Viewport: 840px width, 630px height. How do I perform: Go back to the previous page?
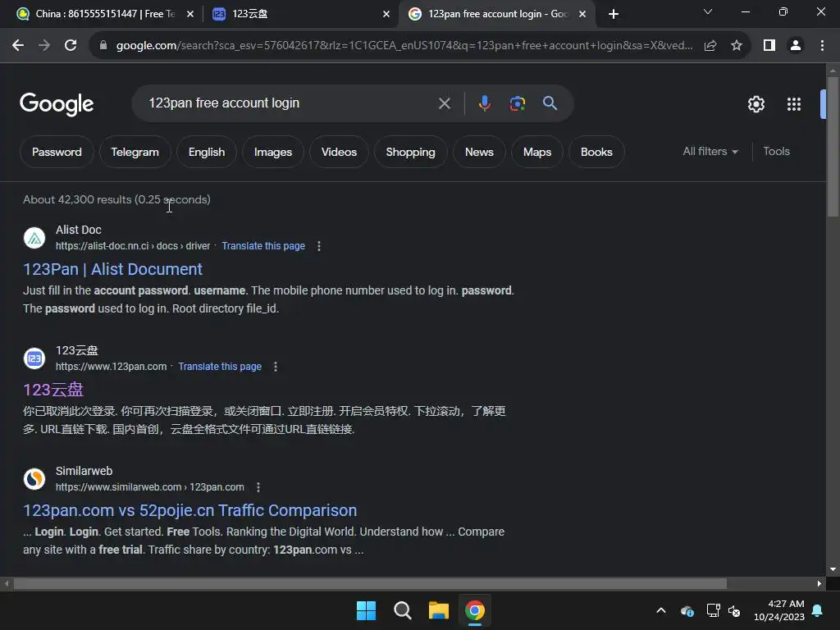coord(18,46)
